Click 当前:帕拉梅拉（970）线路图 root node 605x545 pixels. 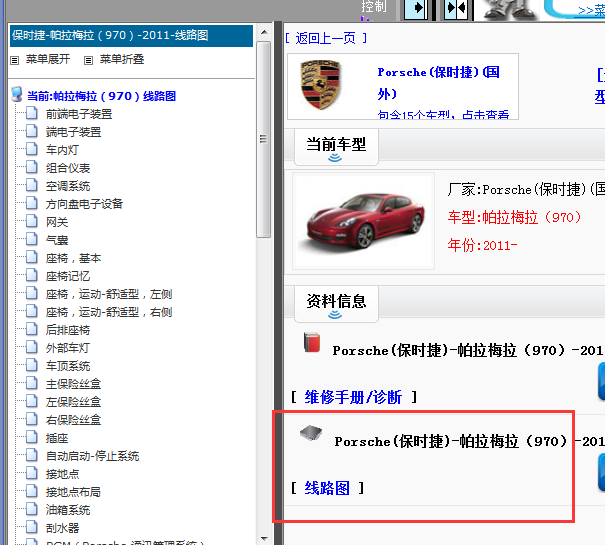[101, 96]
